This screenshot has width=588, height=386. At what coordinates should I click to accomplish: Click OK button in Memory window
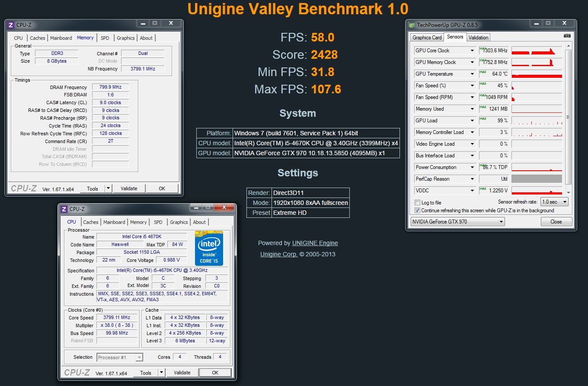tap(162, 188)
